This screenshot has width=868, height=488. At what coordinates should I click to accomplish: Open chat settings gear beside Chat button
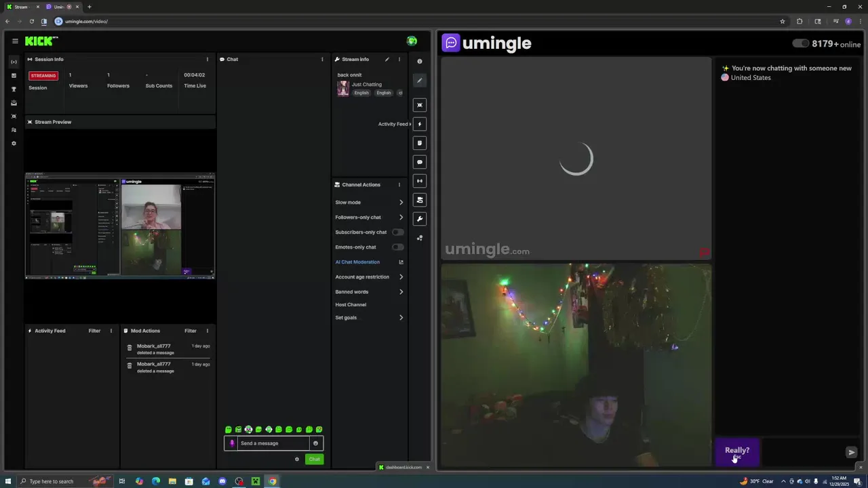(297, 460)
